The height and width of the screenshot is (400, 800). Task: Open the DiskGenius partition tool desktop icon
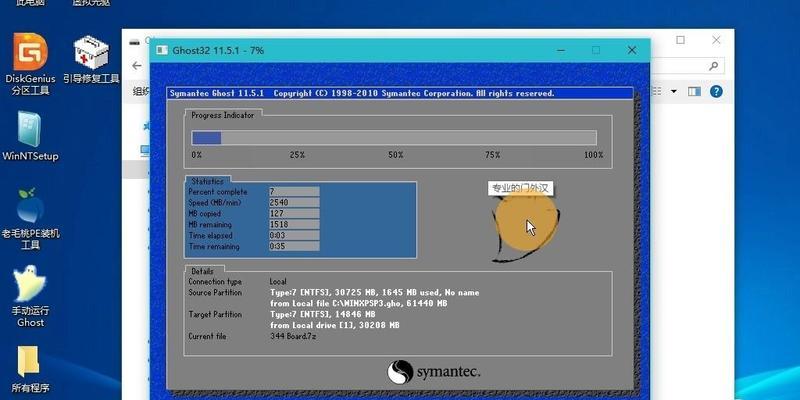[30, 64]
